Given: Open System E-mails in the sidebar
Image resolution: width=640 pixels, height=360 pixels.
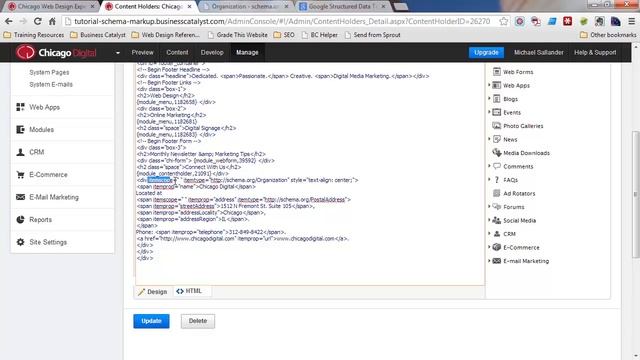Looking at the screenshot, I should tap(51, 84).
